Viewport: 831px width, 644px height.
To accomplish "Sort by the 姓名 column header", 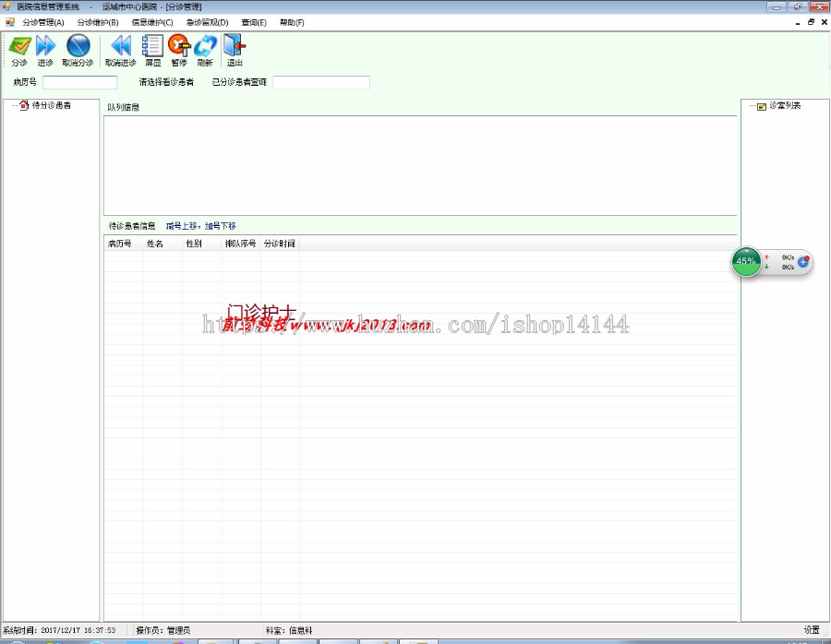I will [153, 244].
